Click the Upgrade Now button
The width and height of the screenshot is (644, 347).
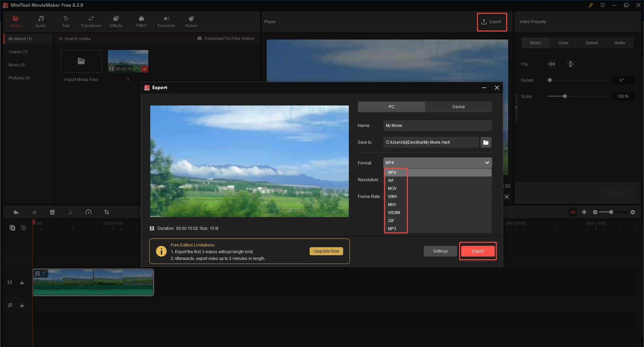326,251
